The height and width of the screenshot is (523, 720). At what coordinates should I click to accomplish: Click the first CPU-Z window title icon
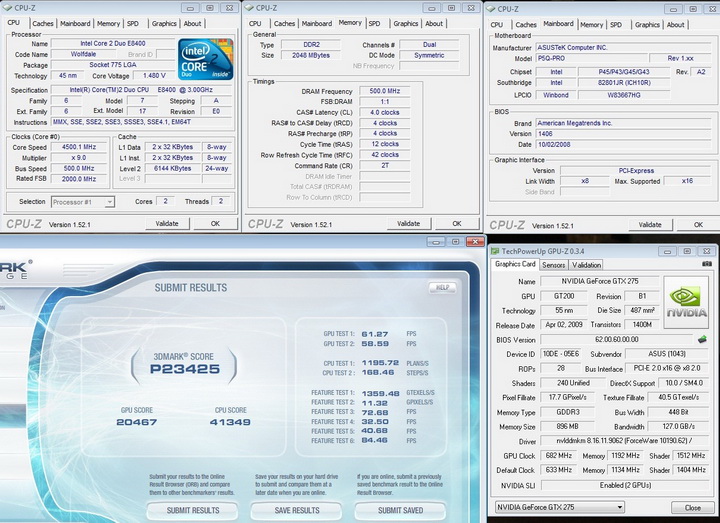(x=7, y=8)
